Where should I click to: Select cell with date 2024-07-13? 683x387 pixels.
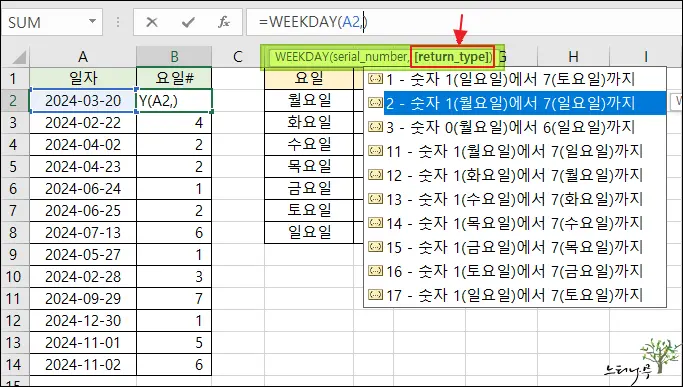(x=83, y=232)
